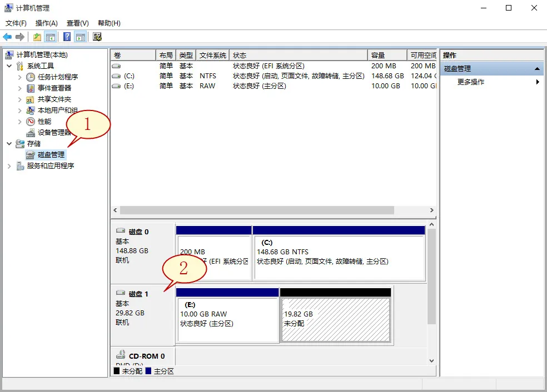The image size is (547, 392).
Task: Expand the 事件查看器 node
Action: [x=20, y=88]
